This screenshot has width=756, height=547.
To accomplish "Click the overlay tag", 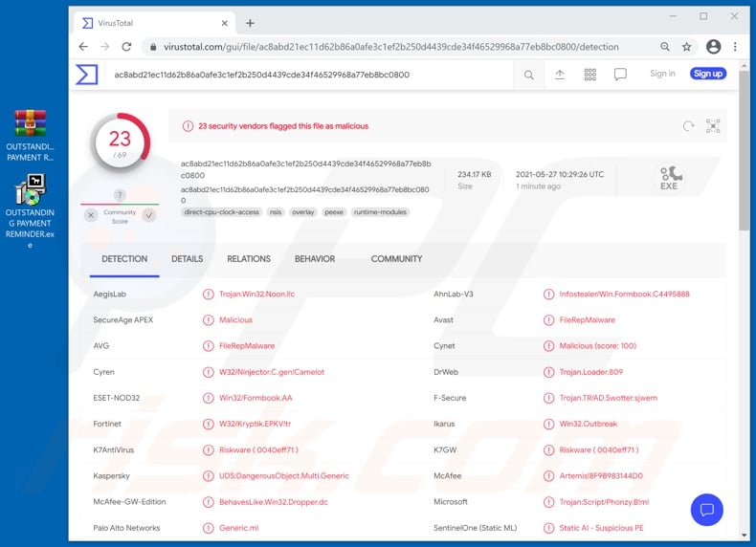I will [302, 212].
